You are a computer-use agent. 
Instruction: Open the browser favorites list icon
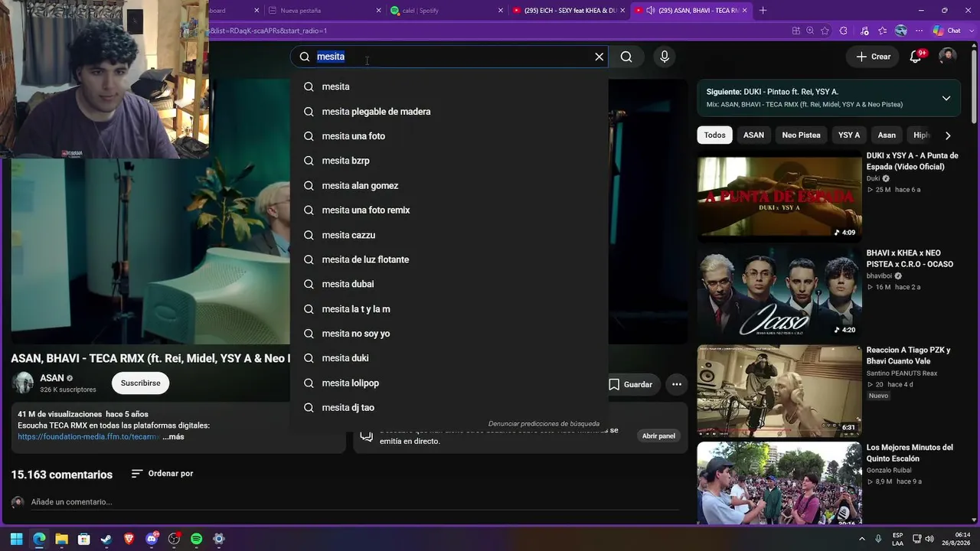[x=883, y=31]
